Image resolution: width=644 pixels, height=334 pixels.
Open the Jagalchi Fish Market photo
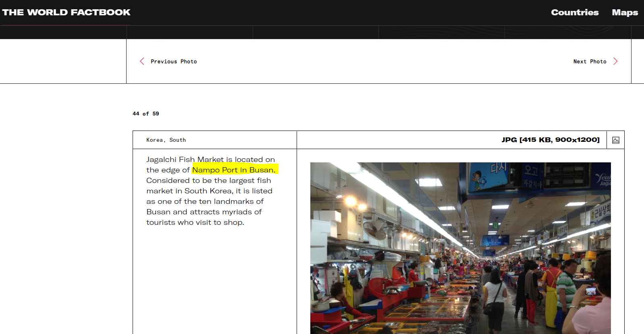pyautogui.click(x=460, y=248)
